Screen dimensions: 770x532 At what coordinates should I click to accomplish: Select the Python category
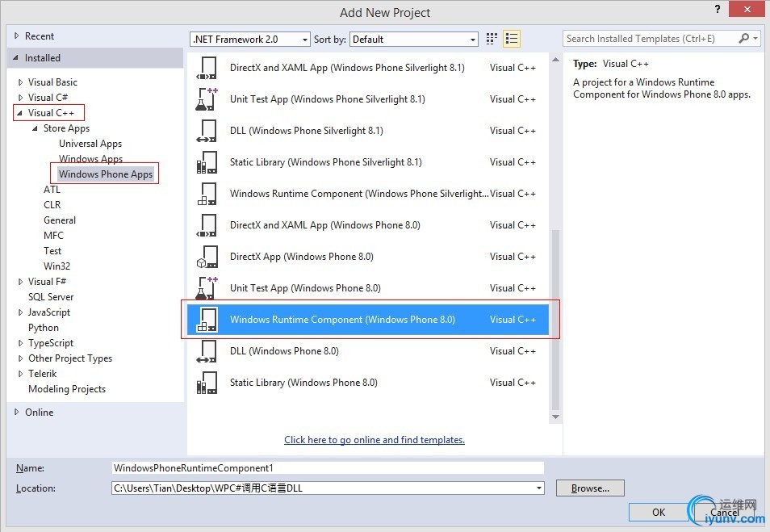point(44,328)
